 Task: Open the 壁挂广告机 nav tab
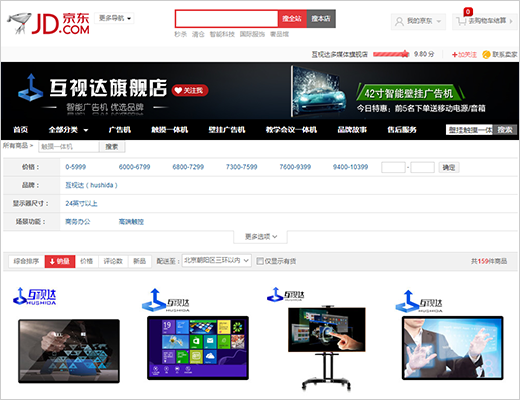tap(227, 130)
